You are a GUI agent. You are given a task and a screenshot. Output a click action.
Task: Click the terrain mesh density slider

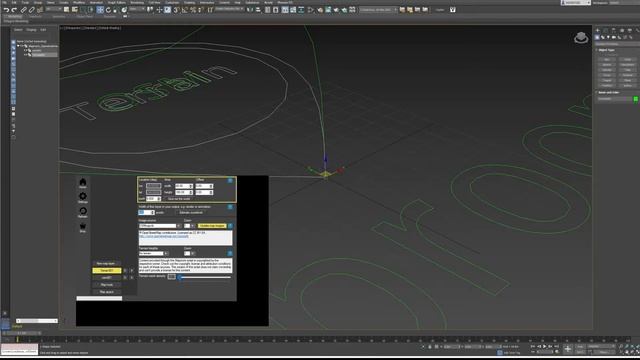point(204,277)
